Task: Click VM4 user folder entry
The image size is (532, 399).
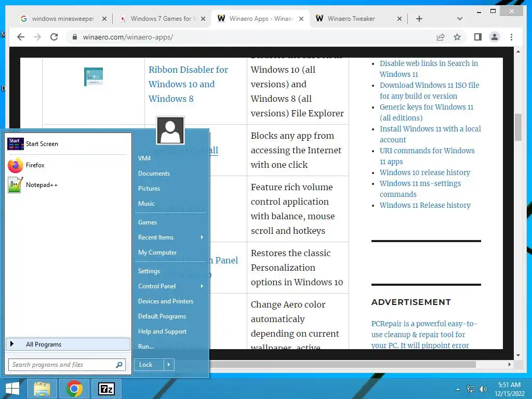Action: point(144,158)
